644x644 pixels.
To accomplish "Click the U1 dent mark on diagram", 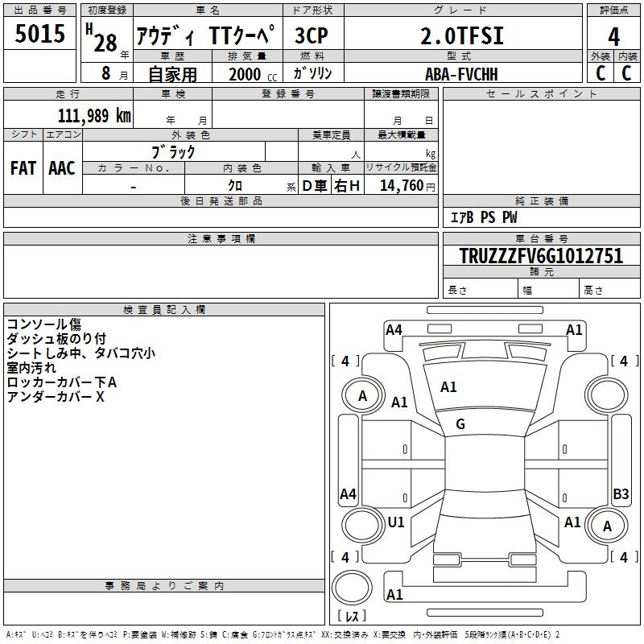I will [x=396, y=522].
